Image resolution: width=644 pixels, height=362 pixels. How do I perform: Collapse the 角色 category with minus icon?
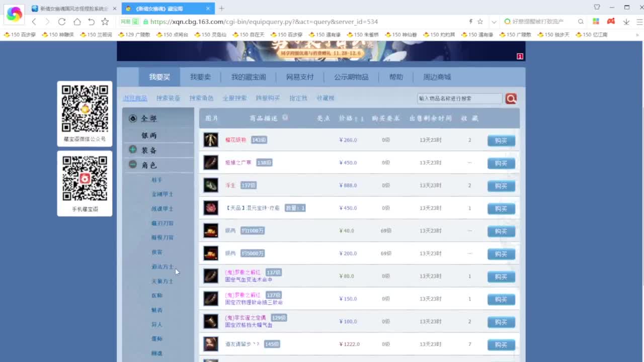[x=133, y=164]
